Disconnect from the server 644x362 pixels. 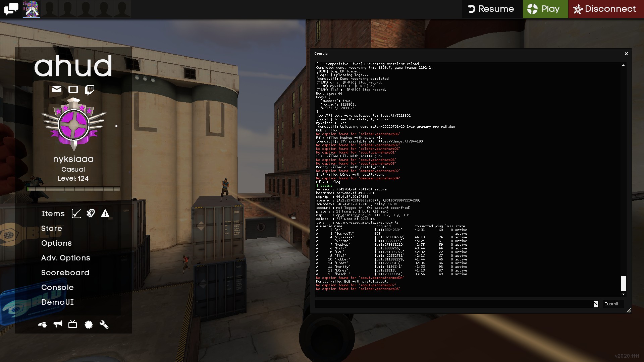[606, 9]
